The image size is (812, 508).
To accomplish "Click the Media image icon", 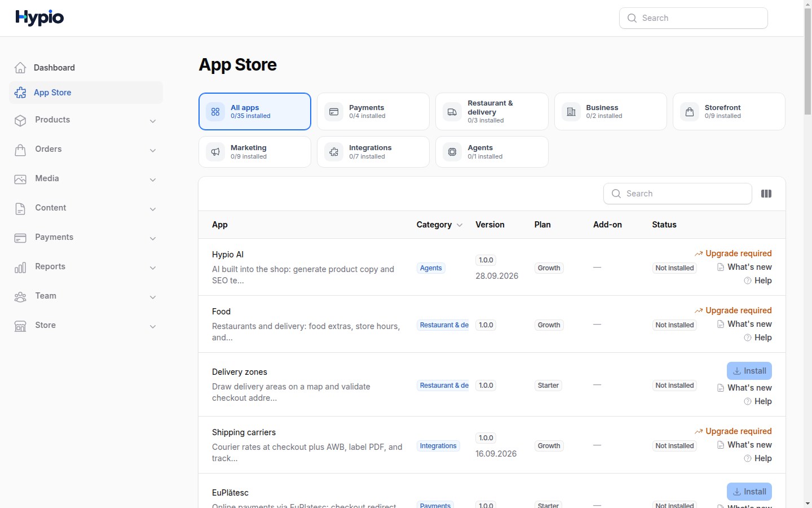I will point(20,179).
